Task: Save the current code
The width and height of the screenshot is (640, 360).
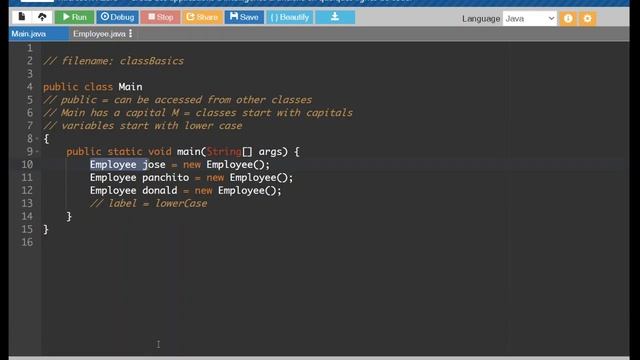Action: coord(244,17)
